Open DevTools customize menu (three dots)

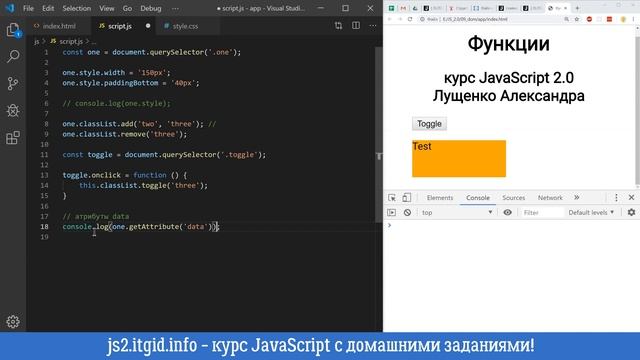[x=616, y=198]
